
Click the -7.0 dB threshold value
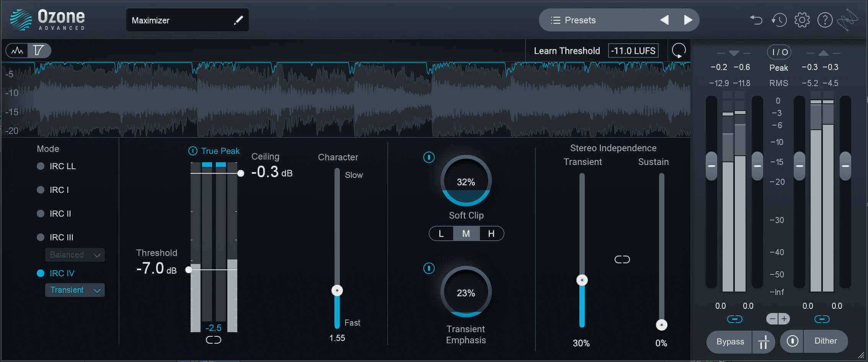click(157, 269)
